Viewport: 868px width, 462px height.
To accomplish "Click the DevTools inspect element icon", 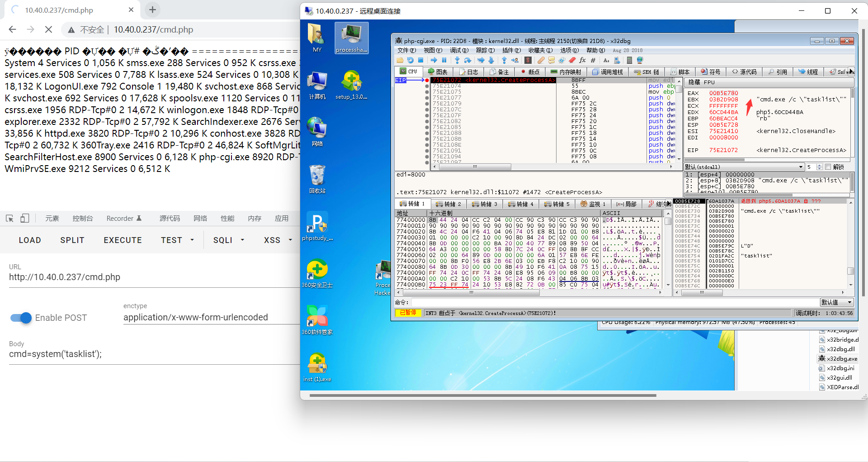I will tap(9, 219).
